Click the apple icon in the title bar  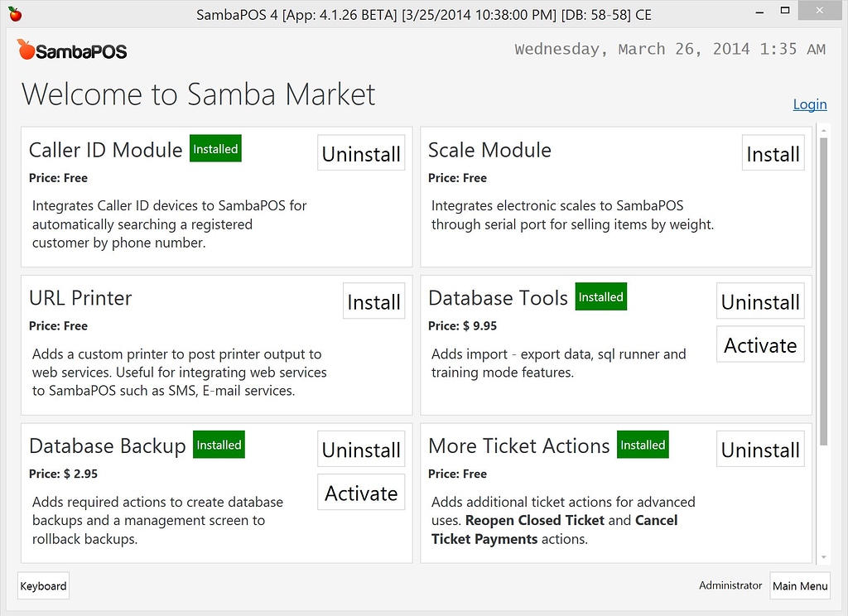click(x=17, y=13)
